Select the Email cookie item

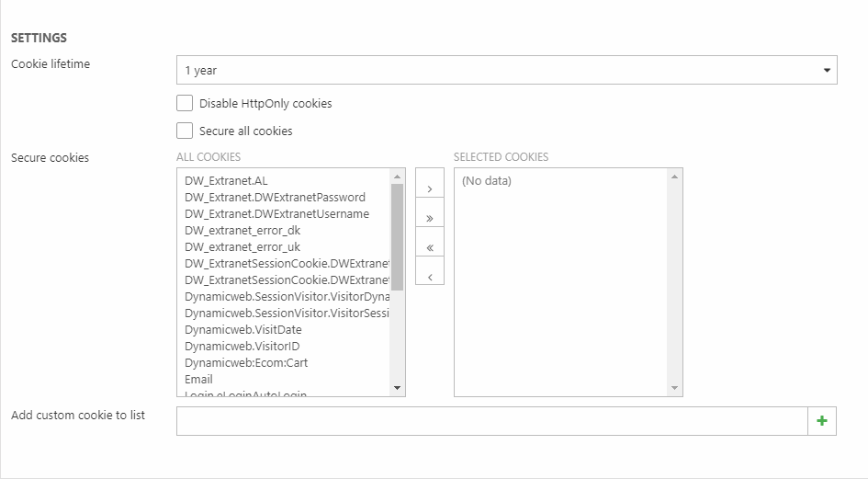(198, 380)
